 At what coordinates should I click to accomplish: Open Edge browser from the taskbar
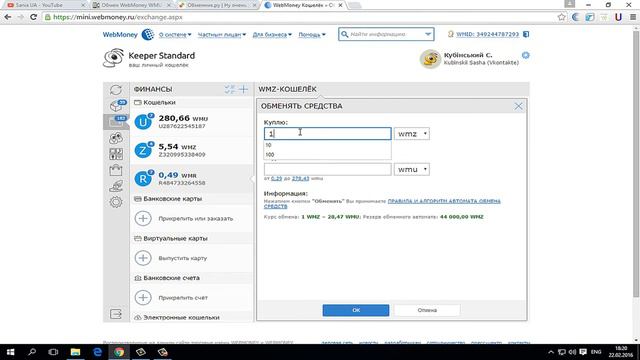[x=97, y=352]
